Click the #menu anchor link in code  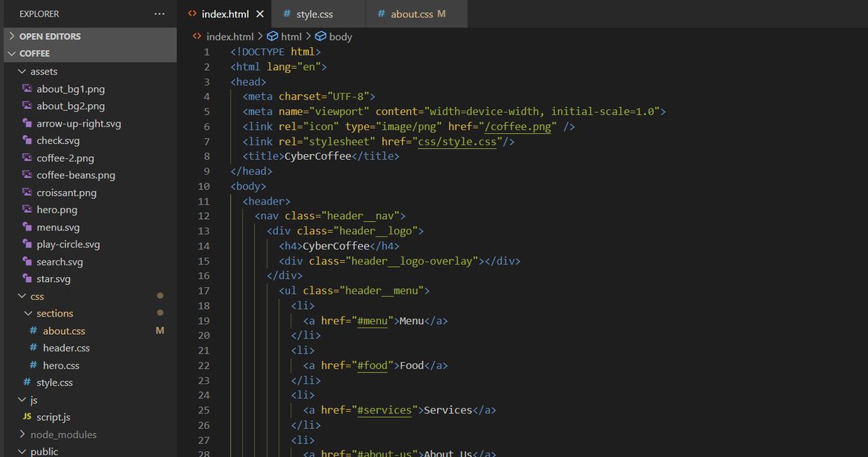point(373,320)
